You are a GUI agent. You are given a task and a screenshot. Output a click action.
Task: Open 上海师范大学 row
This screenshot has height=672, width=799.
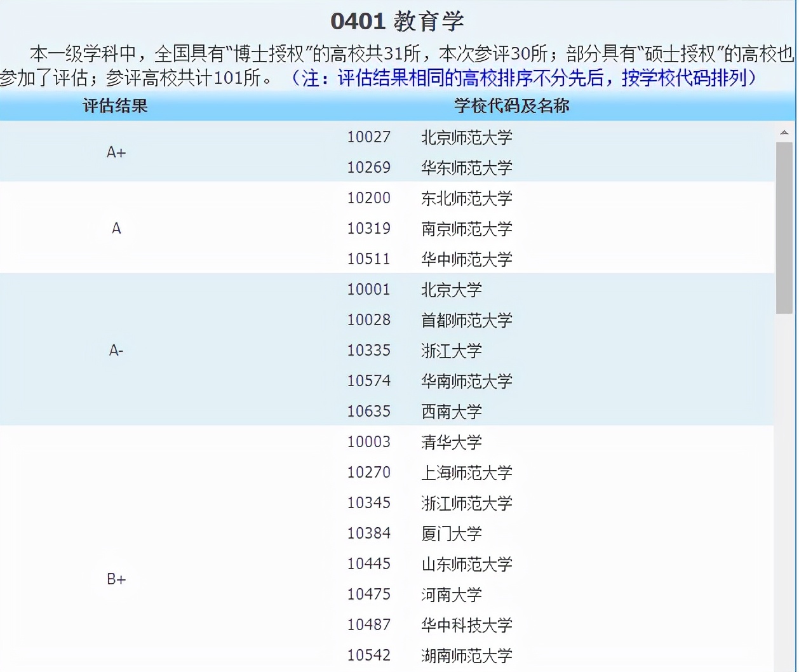[466, 473]
